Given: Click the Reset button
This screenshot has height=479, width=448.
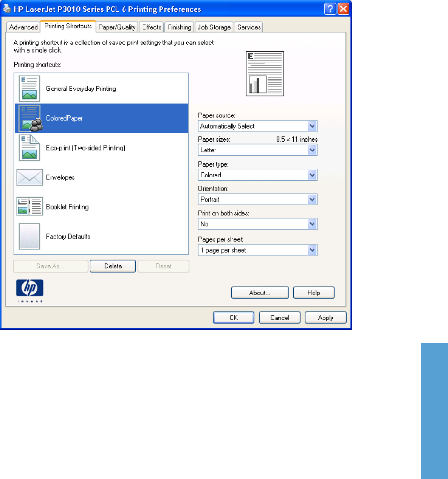Looking at the screenshot, I should [x=163, y=266].
